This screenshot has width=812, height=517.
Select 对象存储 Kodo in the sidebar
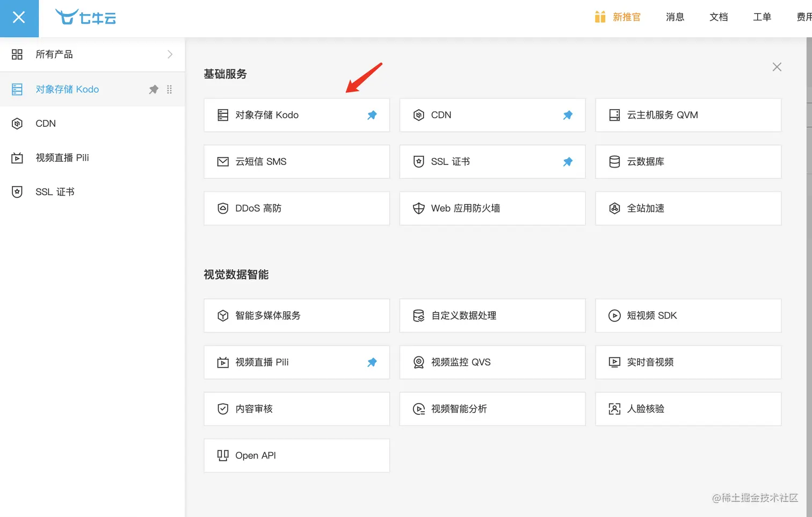tap(92, 89)
